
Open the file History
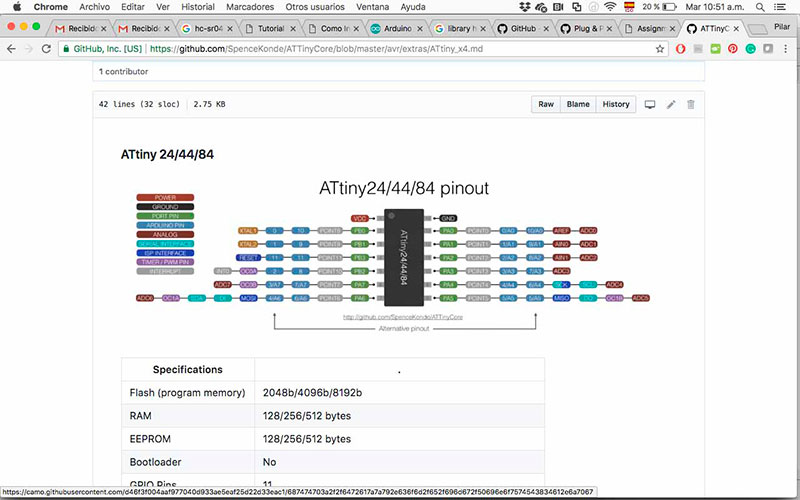click(x=616, y=104)
